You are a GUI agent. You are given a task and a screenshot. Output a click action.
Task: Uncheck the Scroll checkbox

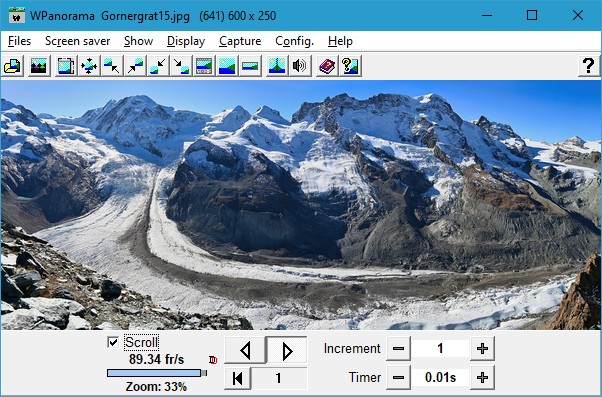pos(113,342)
